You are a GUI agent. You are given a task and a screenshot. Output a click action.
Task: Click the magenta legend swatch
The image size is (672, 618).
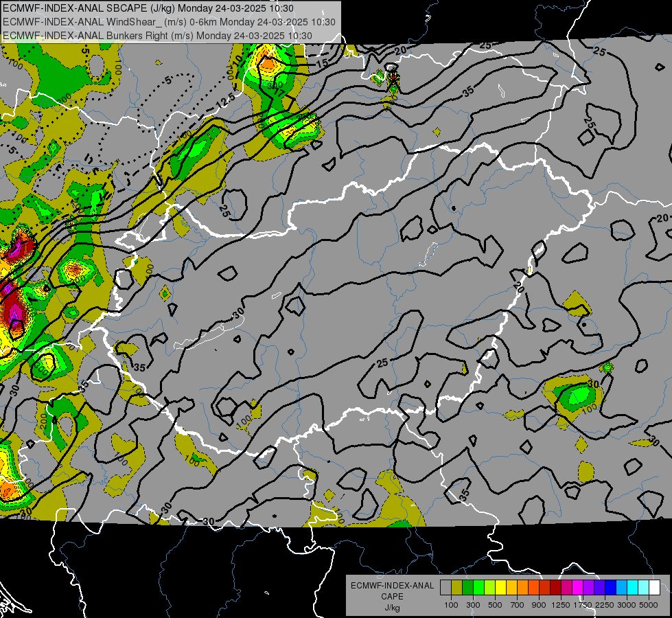(x=578, y=587)
